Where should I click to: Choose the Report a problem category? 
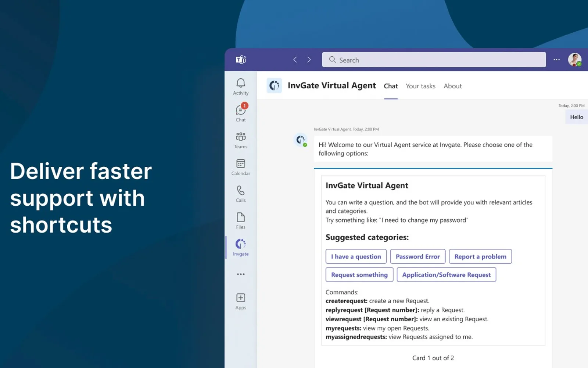coord(480,256)
